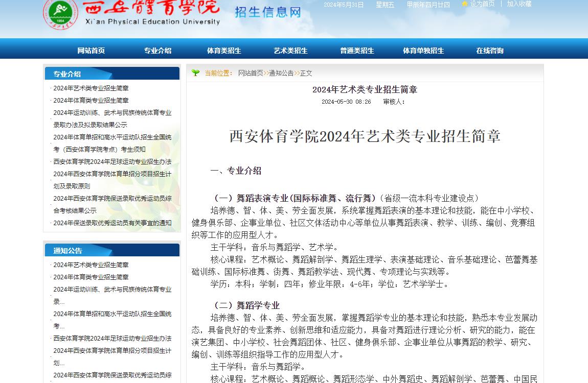Viewport: 588px width, 383px height.
Task: Open 保送录取优秀运动员综合考核结果公示 in 专业介绍 panel
Action: point(112,204)
